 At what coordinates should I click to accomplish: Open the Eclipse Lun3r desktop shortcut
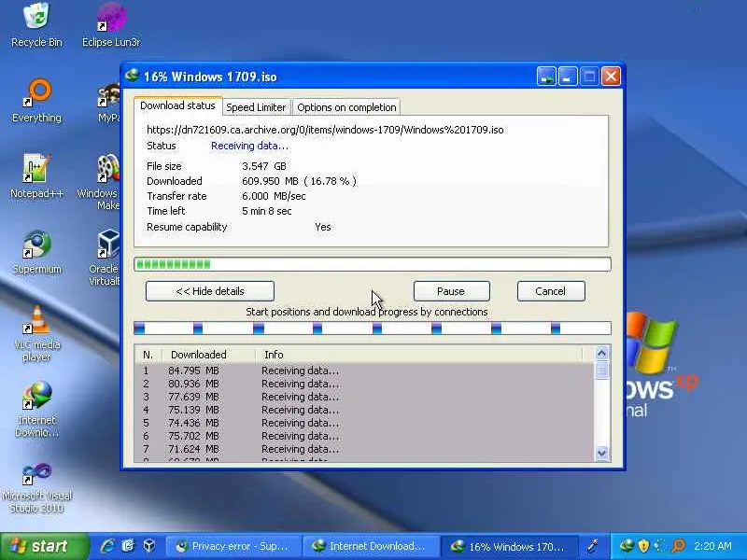tap(111, 25)
